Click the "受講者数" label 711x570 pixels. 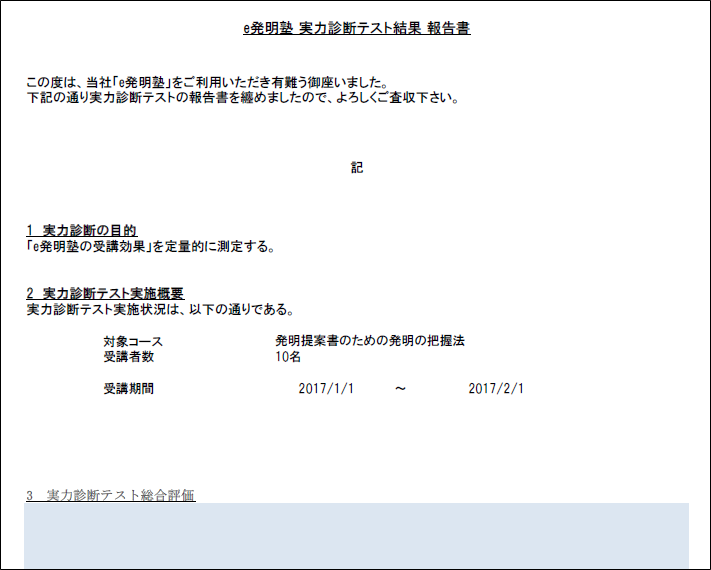point(129,356)
